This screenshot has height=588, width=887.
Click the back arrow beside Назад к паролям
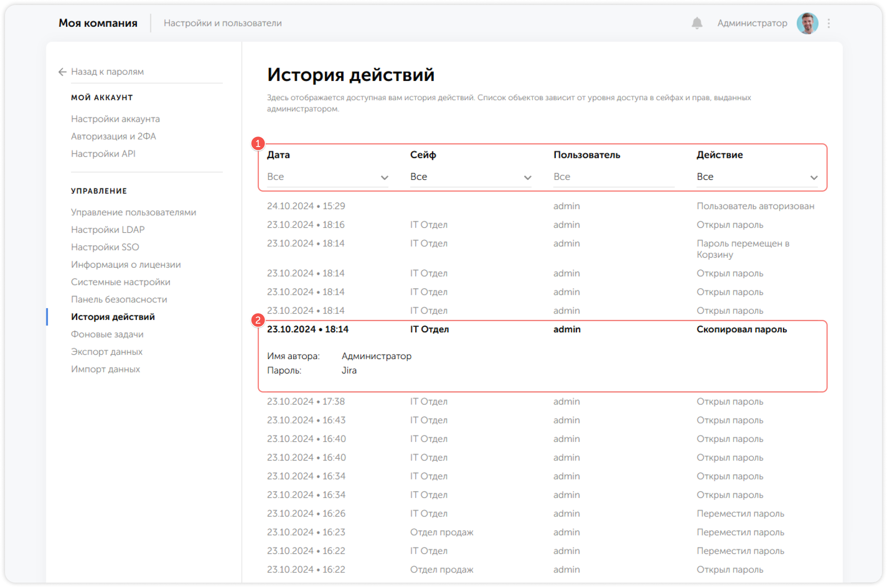[x=62, y=72]
